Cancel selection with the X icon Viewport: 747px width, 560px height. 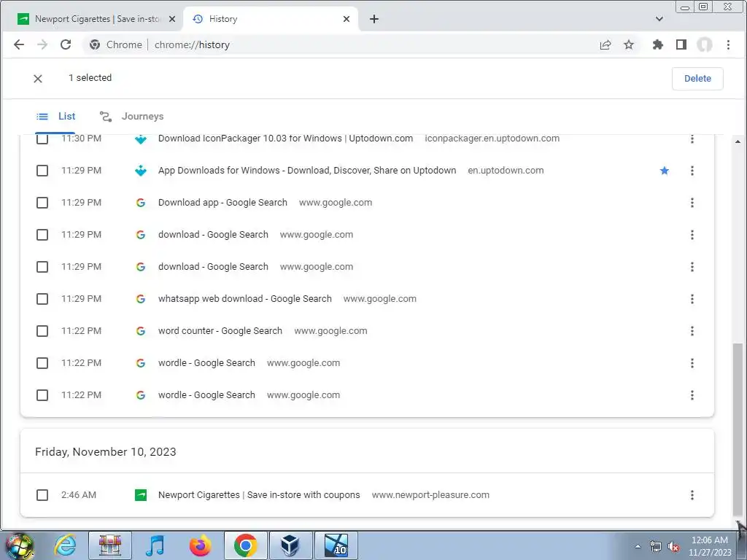click(x=38, y=79)
